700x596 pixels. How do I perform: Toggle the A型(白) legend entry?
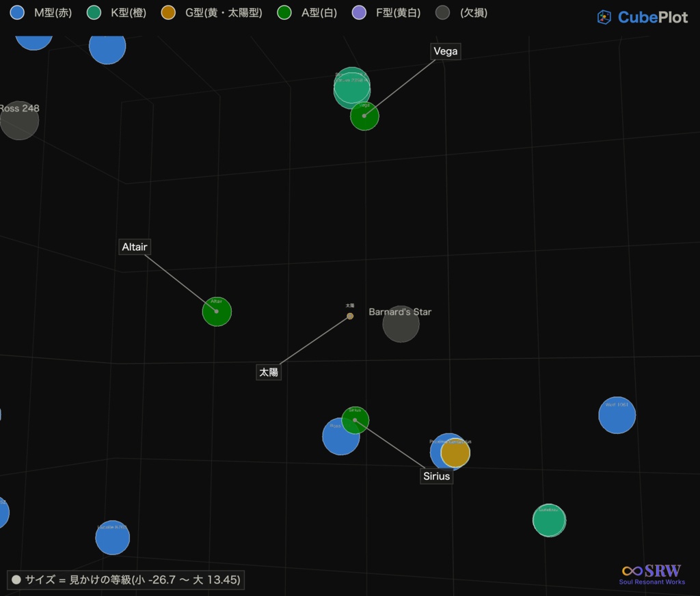[307, 12]
